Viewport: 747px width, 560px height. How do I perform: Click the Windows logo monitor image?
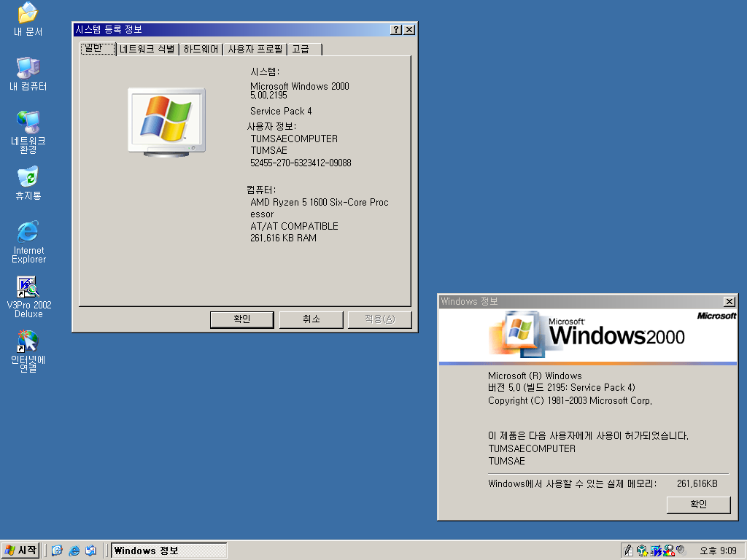point(167,122)
